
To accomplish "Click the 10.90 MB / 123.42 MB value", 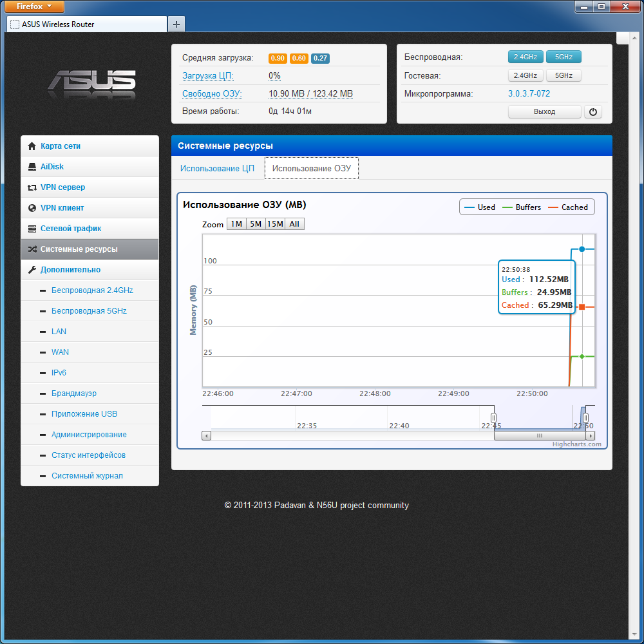I will 310,93.
